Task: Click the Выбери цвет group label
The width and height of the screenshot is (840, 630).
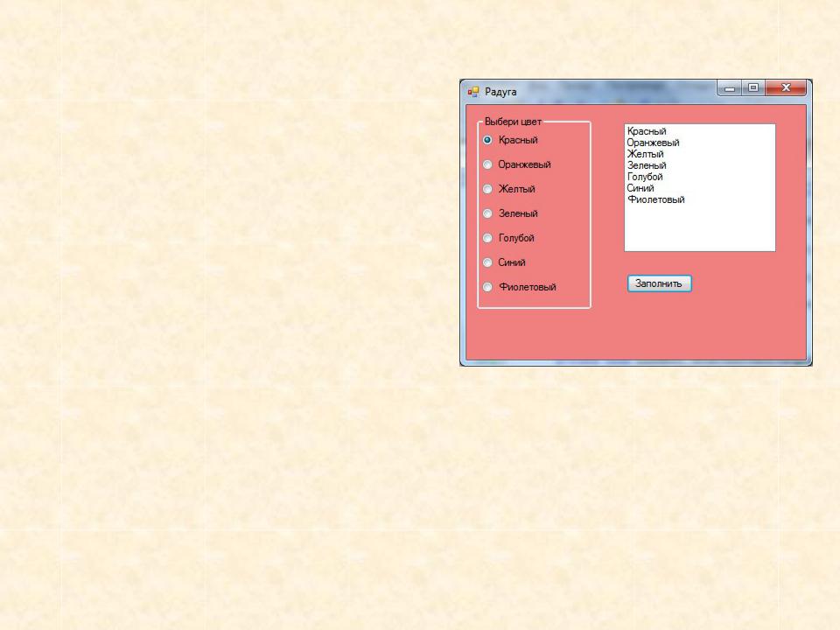Action: click(513, 122)
